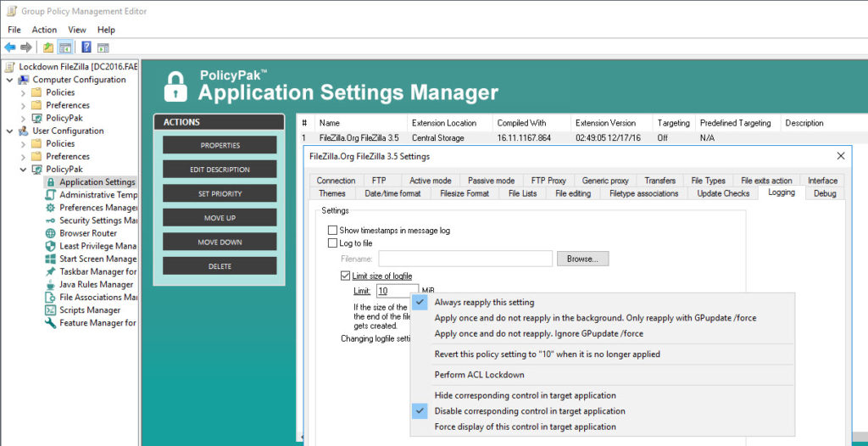The image size is (868, 446).
Task: Expand Policies under User Configuration
Action: coord(23,144)
